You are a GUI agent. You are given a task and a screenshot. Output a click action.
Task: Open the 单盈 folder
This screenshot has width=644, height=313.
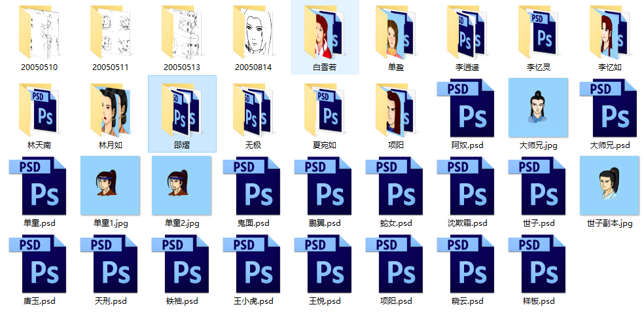396,32
